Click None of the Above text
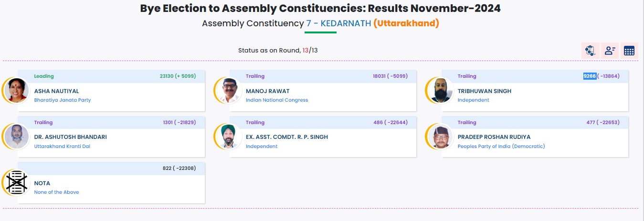This screenshot has width=644, height=221. [56, 192]
